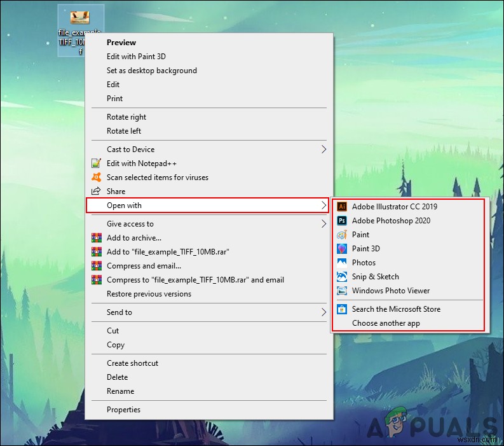
Task: Open the Cast to Device entry
Action: pos(209,150)
